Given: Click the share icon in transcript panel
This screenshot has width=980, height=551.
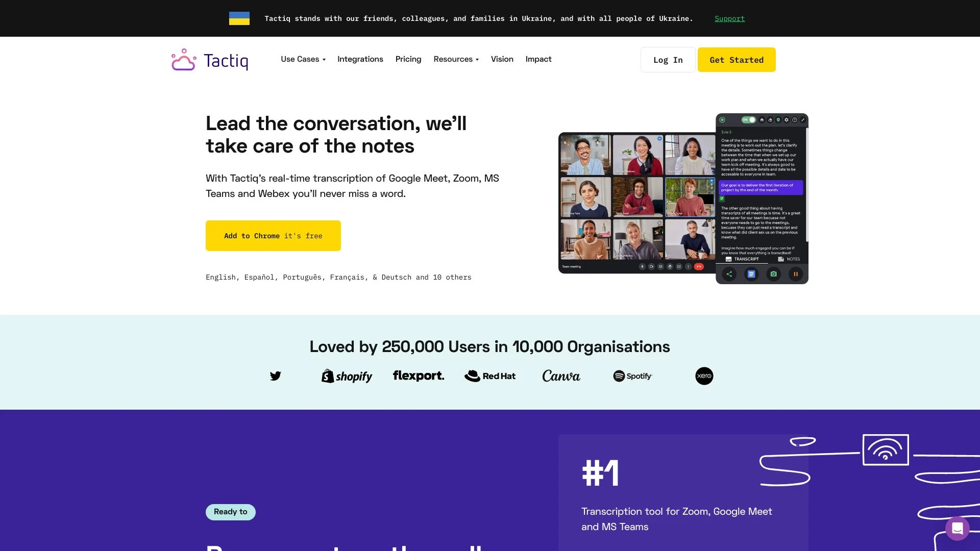Looking at the screenshot, I should 729,274.
